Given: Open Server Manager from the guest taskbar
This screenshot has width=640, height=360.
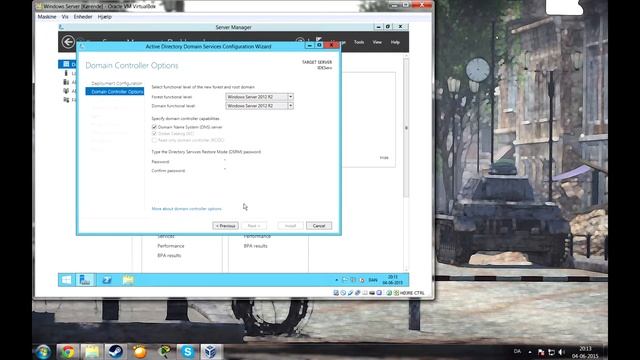Looking at the screenshot, I should [x=85, y=280].
